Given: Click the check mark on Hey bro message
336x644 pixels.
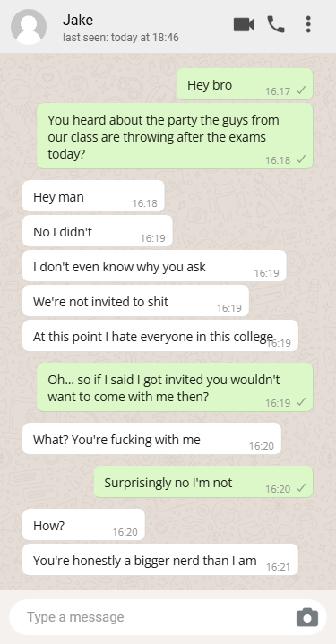Looking at the screenshot, I should click(x=301, y=90).
